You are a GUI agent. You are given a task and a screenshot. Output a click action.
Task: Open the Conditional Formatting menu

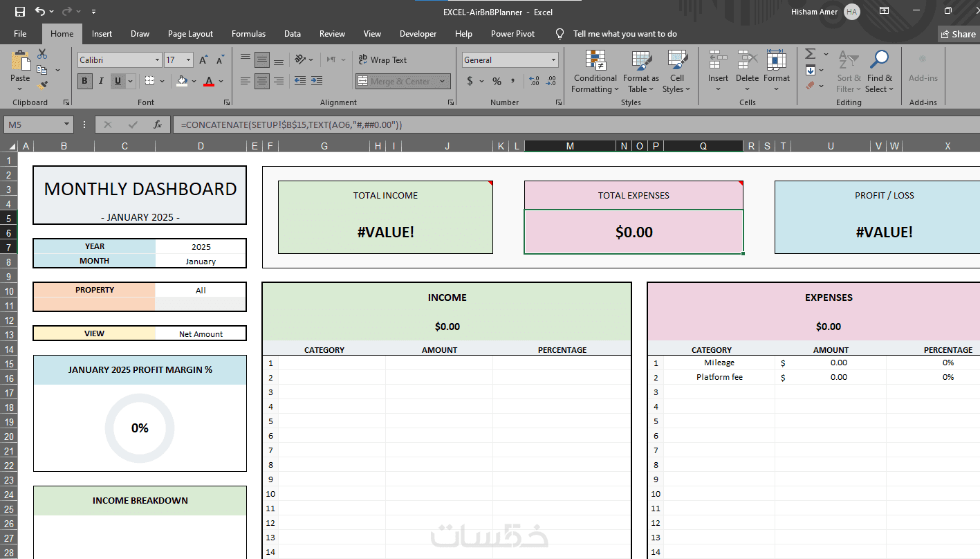tap(595, 71)
